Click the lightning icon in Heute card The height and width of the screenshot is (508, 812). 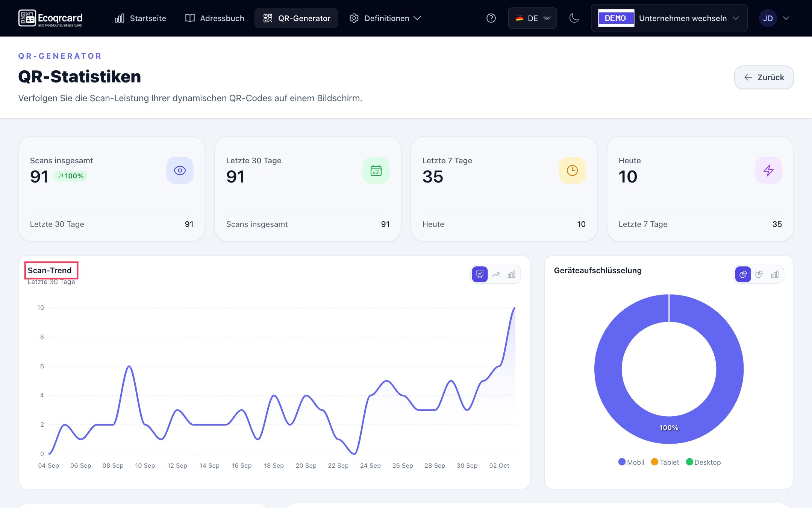768,170
